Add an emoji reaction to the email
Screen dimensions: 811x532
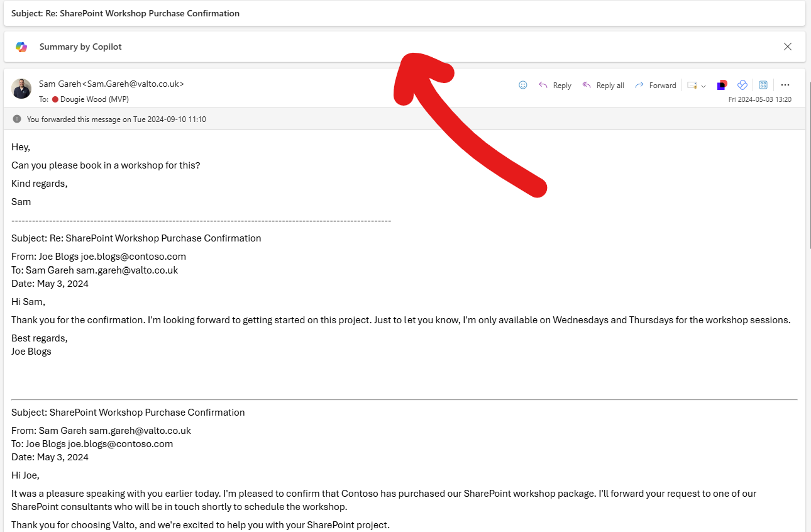pos(522,85)
